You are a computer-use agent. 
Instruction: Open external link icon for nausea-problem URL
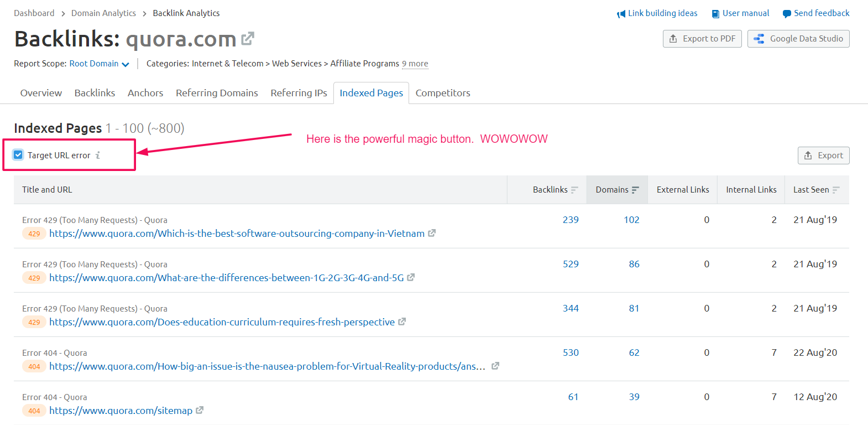(x=495, y=366)
